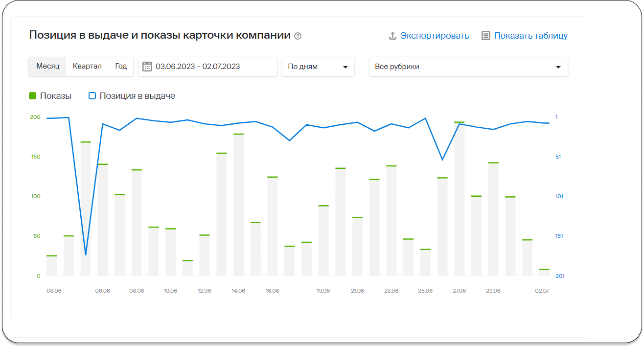
Task: Toggle the green Показы legend checkbox
Action: pyautogui.click(x=33, y=96)
